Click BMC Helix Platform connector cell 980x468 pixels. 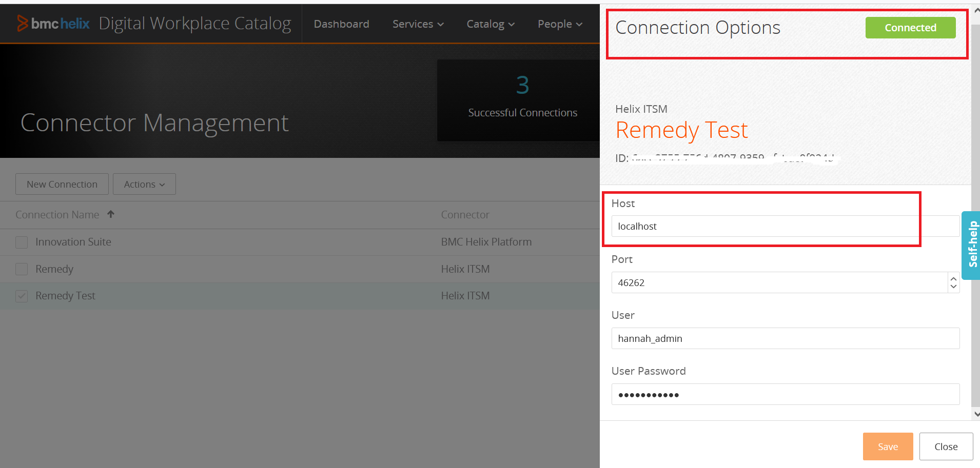coord(486,242)
